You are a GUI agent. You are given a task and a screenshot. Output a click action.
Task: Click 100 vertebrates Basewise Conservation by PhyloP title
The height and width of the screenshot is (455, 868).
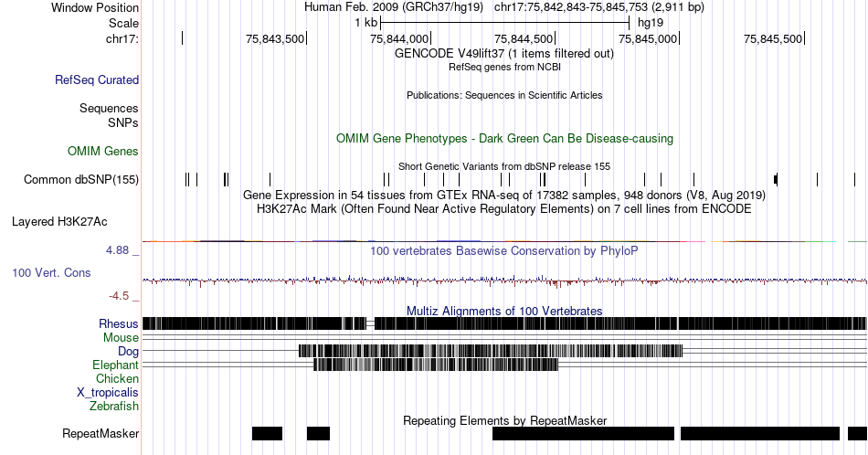(x=504, y=250)
